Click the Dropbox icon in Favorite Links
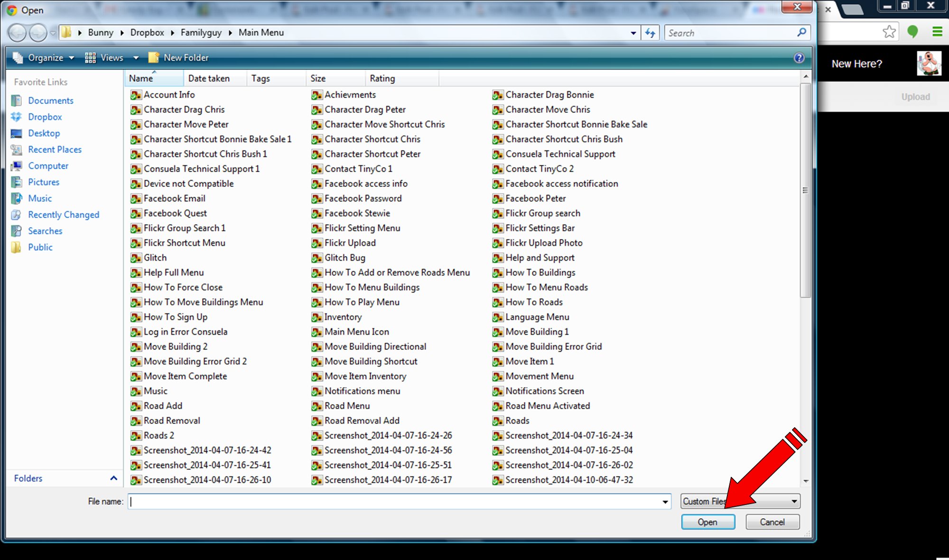This screenshot has height=560, width=949. (17, 117)
